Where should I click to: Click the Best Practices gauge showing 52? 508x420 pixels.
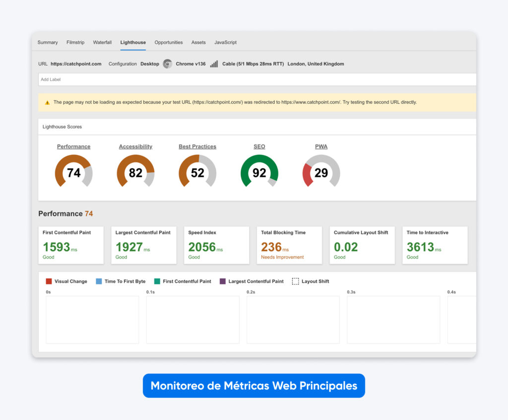point(197,171)
